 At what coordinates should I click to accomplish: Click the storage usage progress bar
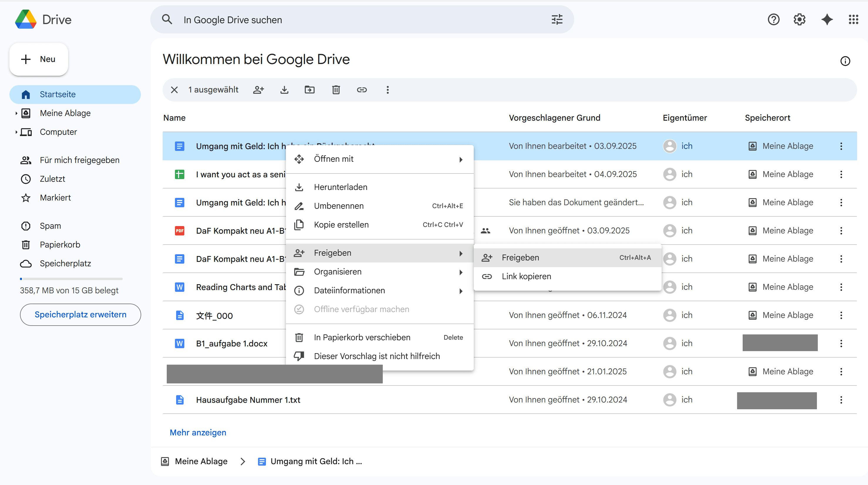71,279
